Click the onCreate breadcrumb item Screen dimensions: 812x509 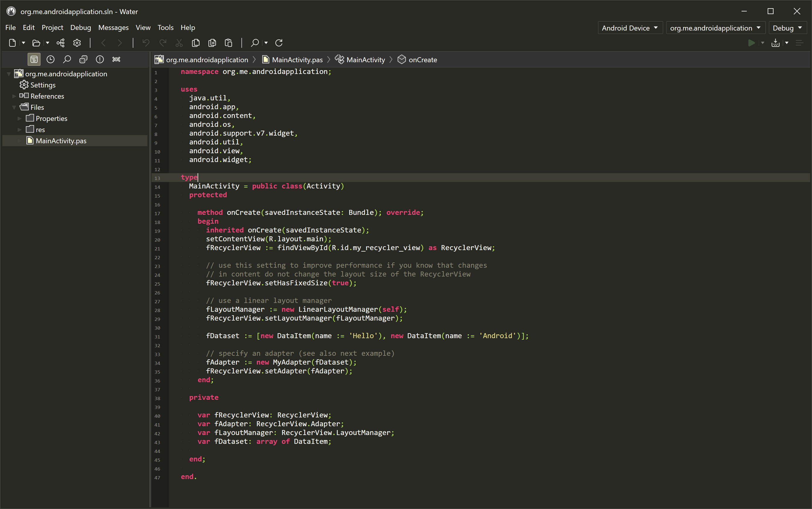[423, 60]
